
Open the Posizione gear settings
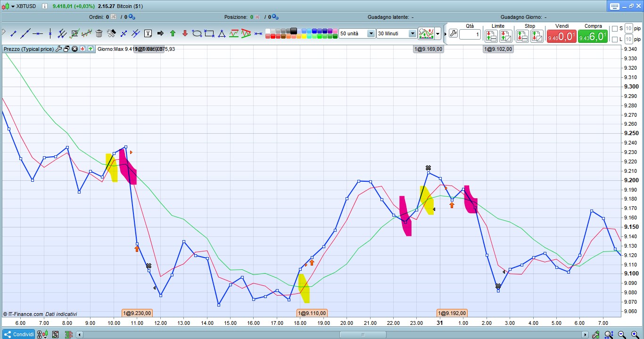click(x=274, y=17)
